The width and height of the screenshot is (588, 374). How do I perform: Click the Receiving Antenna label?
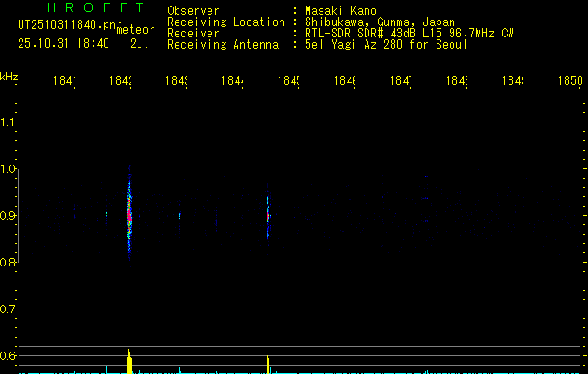point(223,45)
